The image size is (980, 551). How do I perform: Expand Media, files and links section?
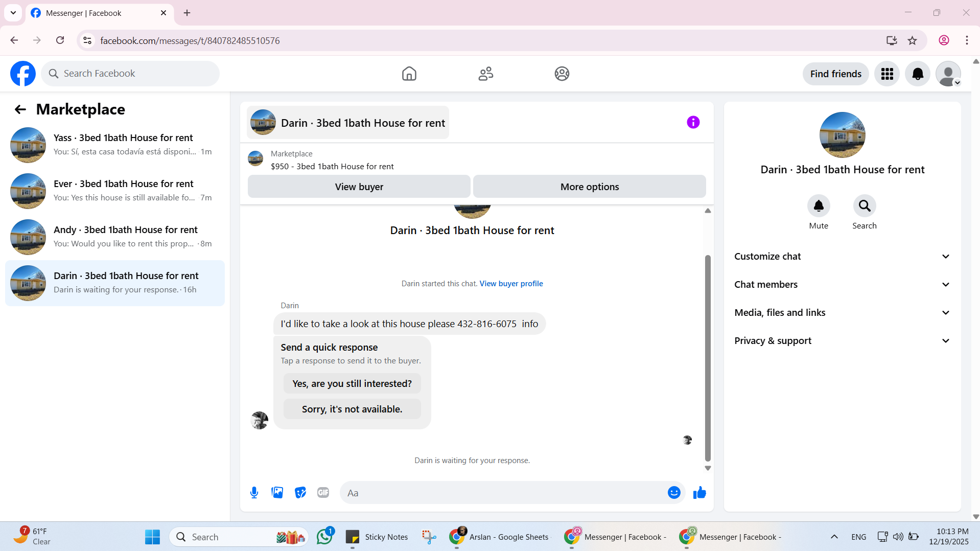coord(842,313)
